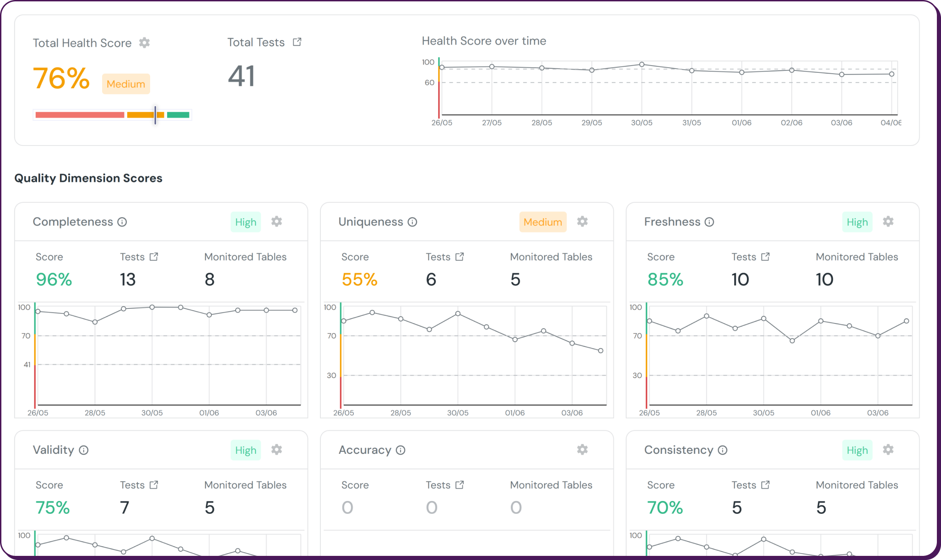Click the Medium health score badge
941x560 pixels.
coord(126,84)
